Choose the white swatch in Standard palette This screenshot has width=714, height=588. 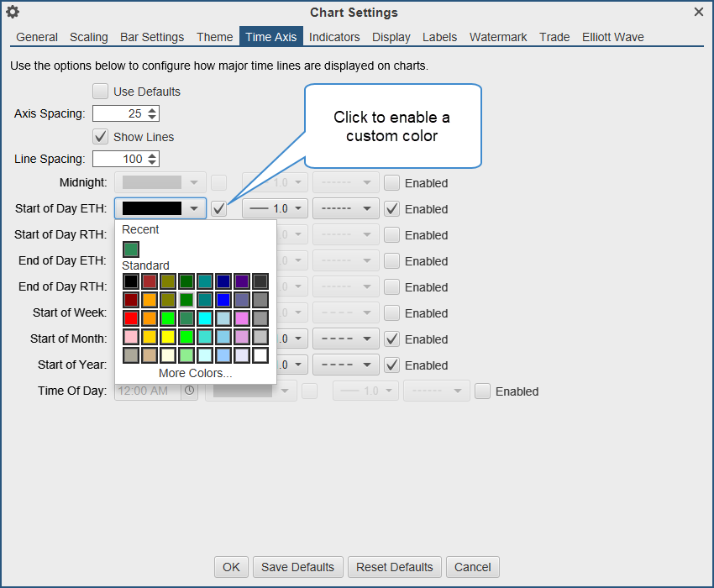tap(260, 355)
